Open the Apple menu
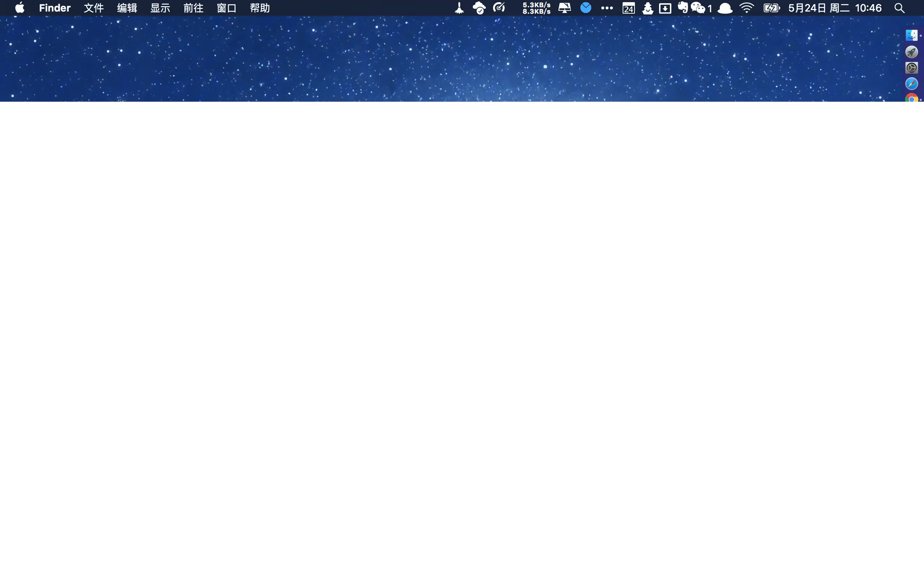Viewport: 924px width, 577px height. pyautogui.click(x=20, y=8)
